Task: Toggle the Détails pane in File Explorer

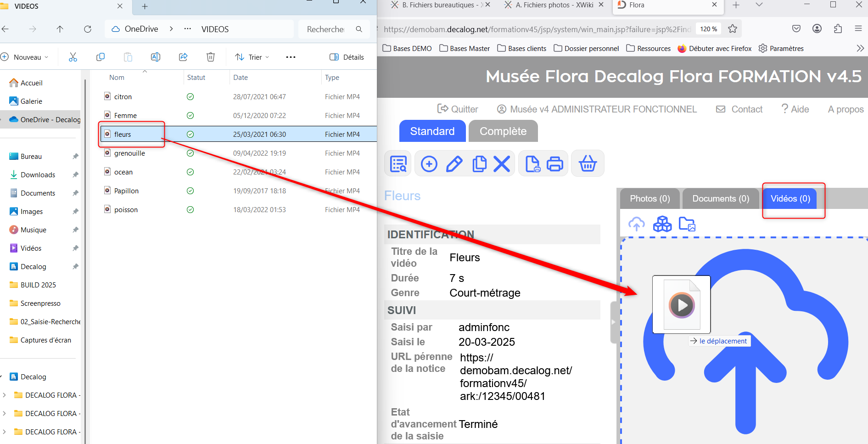Action: pyautogui.click(x=347, y=57)
